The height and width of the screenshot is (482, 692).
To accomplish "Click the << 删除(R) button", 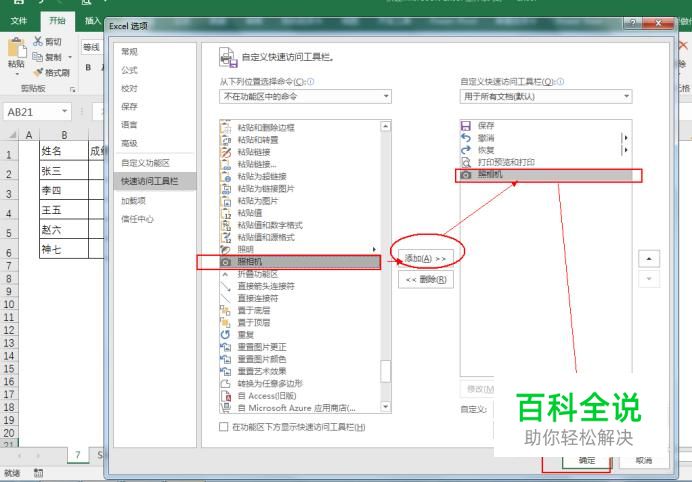I will click(426, 279).
